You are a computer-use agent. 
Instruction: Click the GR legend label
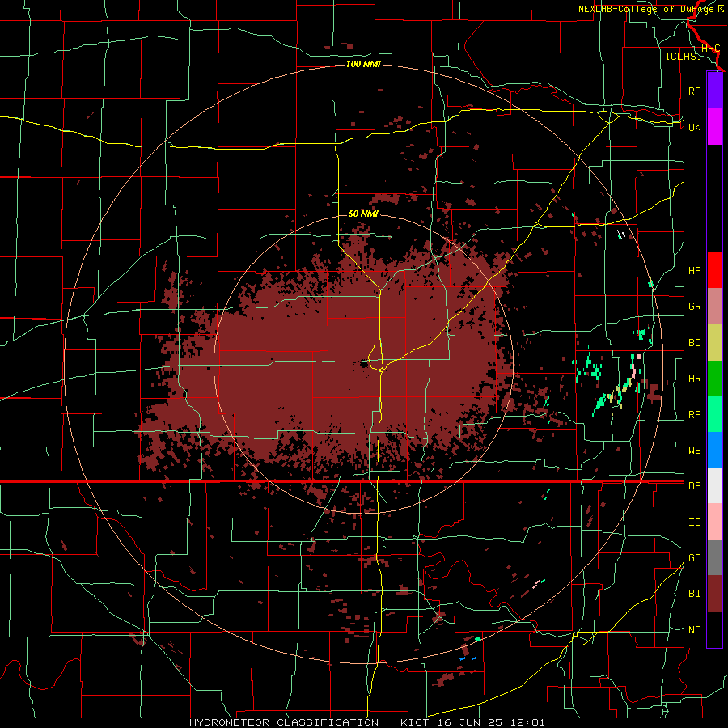[x=694, y=307]
